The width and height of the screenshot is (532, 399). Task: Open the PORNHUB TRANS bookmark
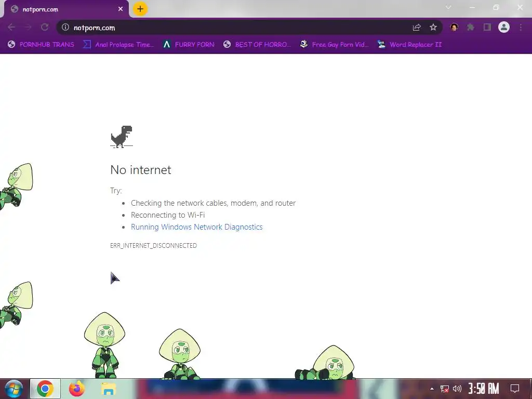click(x=41, y=45)
